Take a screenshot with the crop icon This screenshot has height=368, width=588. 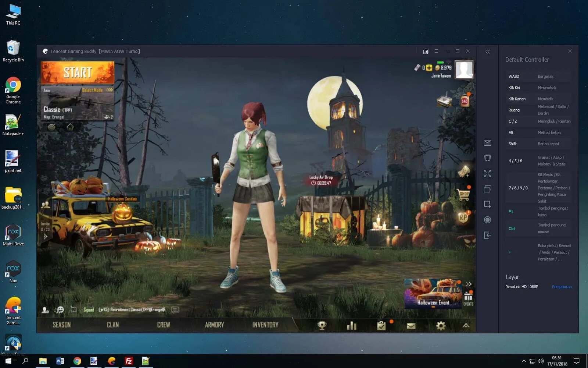488,204
